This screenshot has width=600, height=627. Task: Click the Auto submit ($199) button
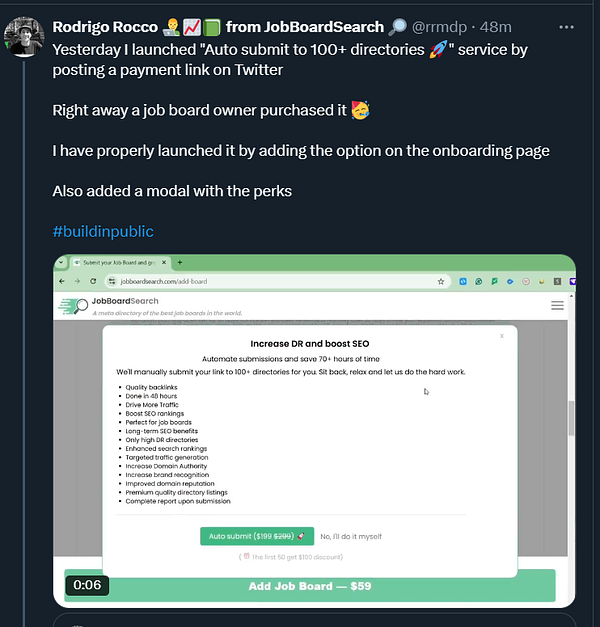(x=256, y=536)
